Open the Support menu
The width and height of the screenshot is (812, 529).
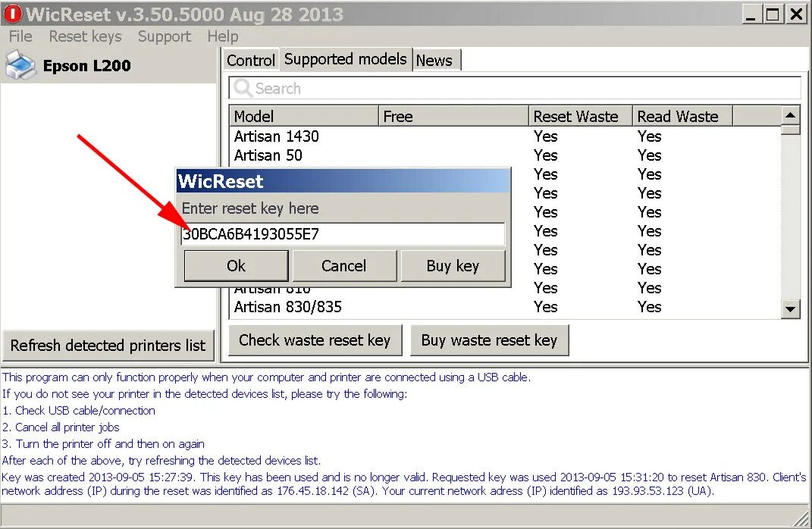(165, 36)
